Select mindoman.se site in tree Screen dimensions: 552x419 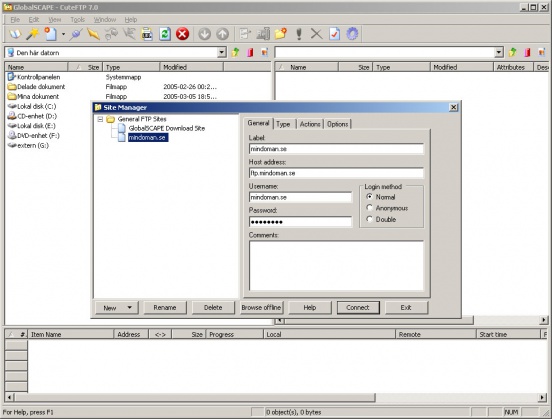[x=148, y=137]
